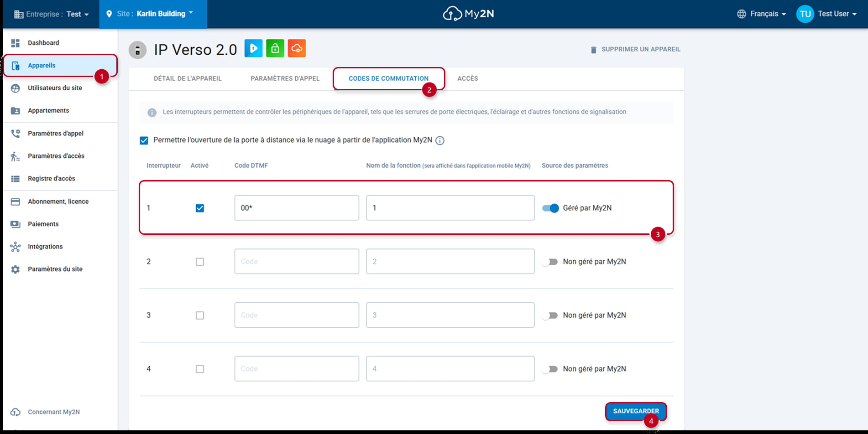868x434 pixels.
Task: Open Concernant My2N link
Action: click(x=53, y=412)
